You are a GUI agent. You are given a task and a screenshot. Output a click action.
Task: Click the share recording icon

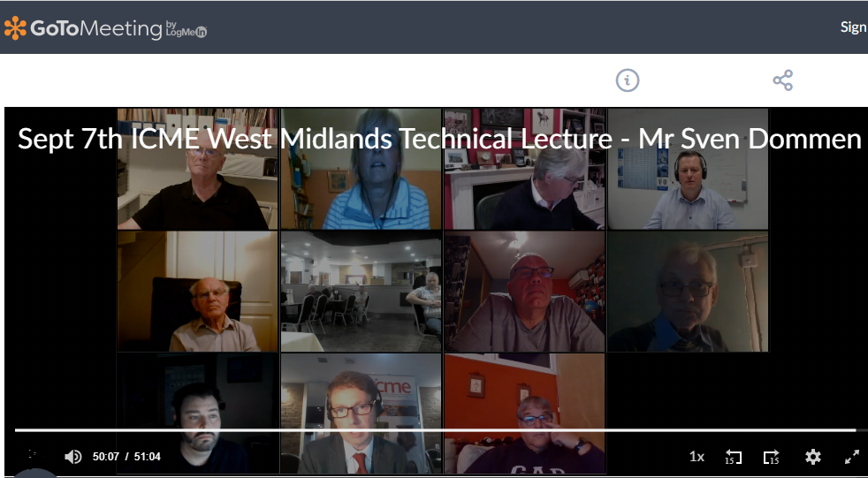[783, 80]
